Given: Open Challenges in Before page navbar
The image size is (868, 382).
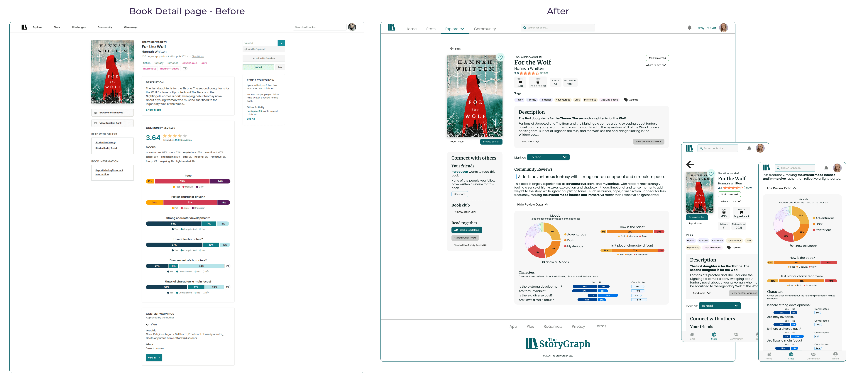Looking at the screenshot, I should pos(79,27).
